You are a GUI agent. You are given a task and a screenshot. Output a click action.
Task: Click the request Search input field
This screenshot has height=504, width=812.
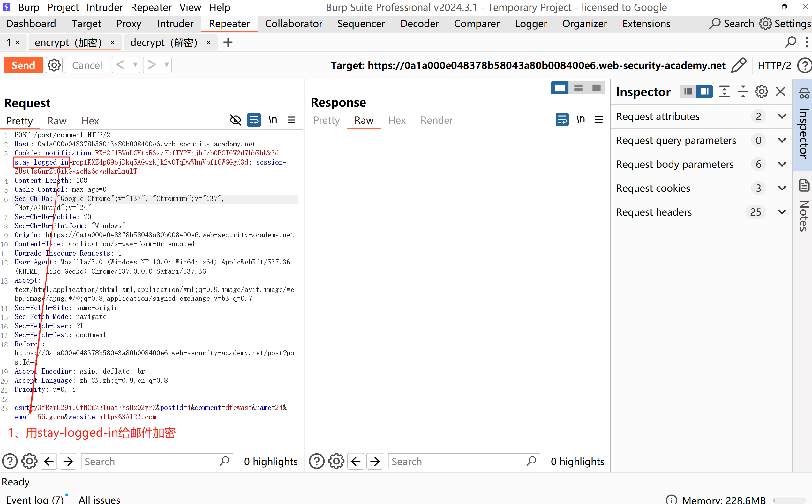pos(150,461)
